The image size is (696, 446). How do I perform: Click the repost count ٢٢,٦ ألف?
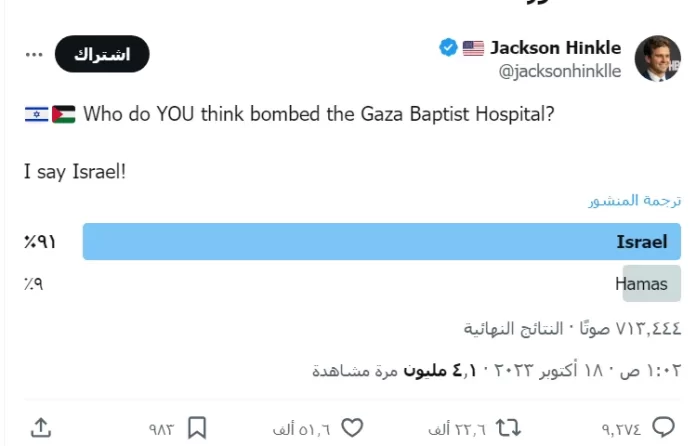[x=457, y=429]
